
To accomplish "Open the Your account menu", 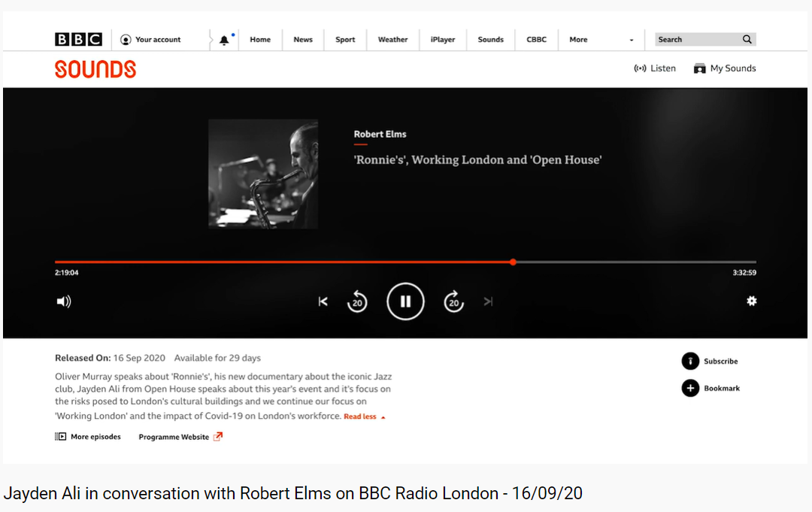I will click(151, 39).
